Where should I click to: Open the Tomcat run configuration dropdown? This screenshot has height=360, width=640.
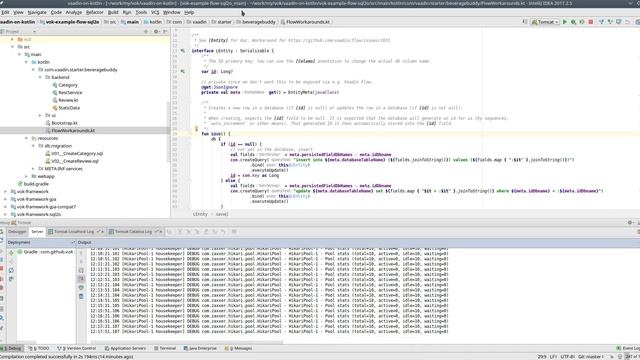click(545, 22)
